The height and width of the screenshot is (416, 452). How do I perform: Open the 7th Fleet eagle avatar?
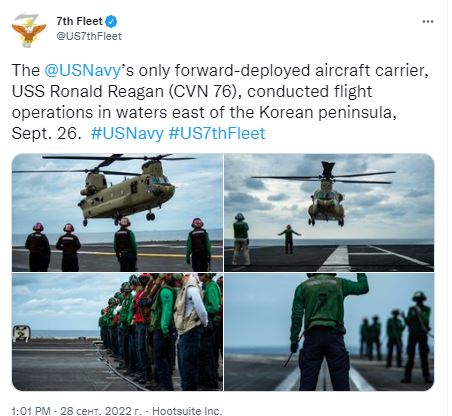coord(29,29)
